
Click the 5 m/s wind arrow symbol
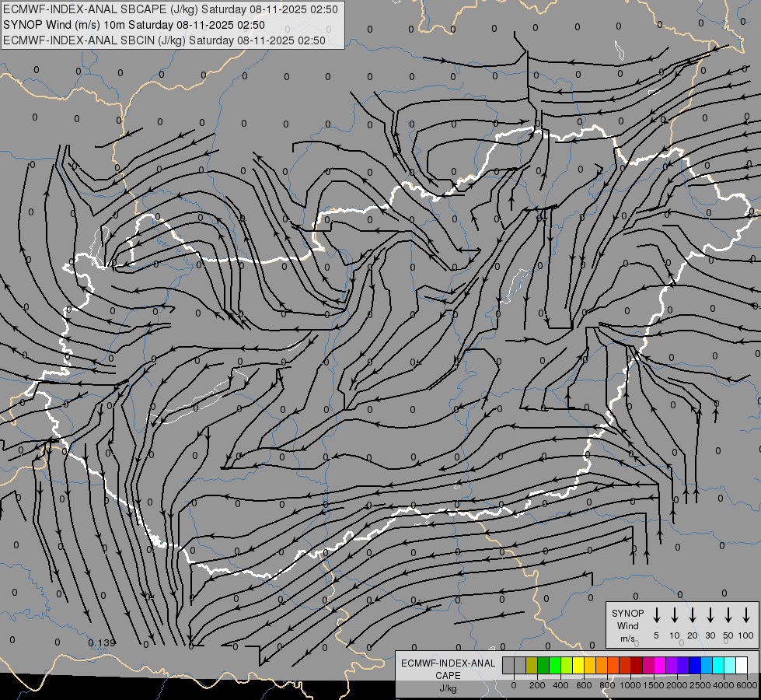(x=657, y=614)
